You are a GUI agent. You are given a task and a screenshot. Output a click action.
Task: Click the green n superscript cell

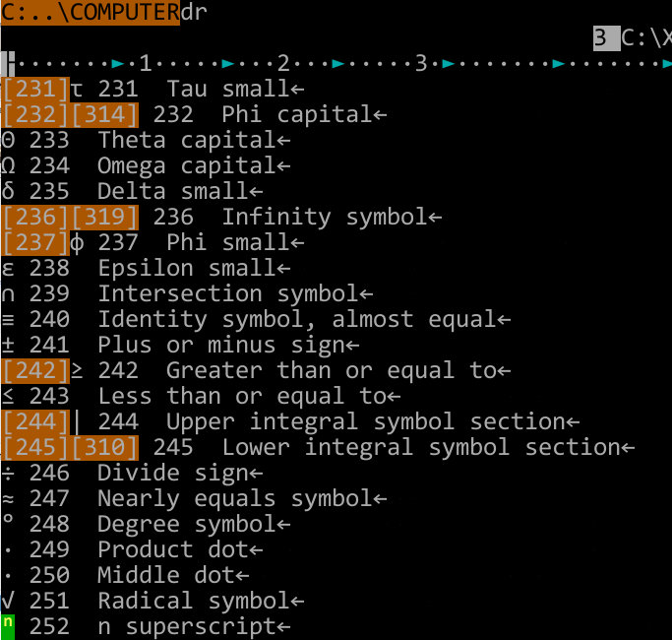[8, 626]
